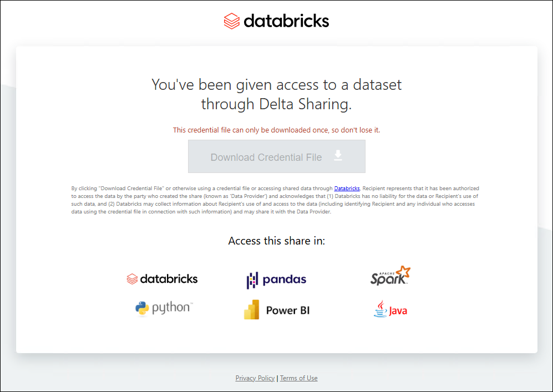Select the red Java text label

[398, 310]
